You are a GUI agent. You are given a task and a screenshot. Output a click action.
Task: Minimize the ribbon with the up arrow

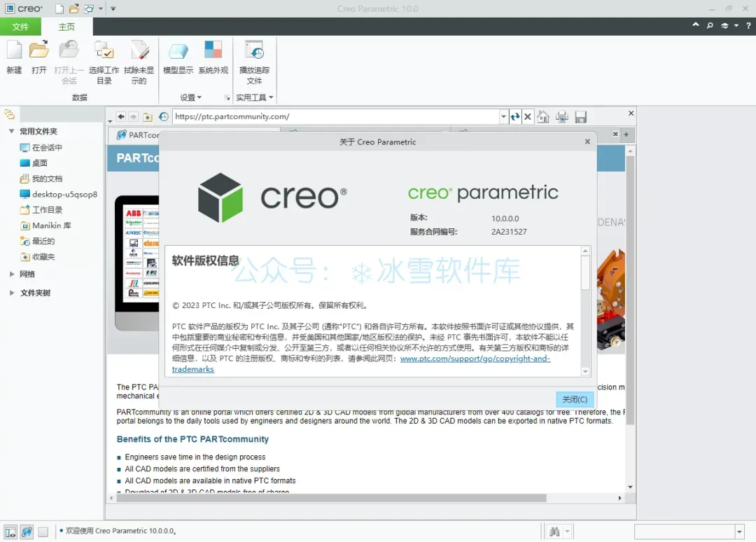point(696,25)
